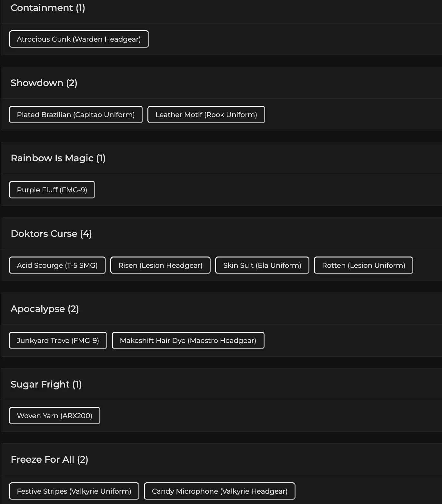The width and height of the screenshot is (442, 504).
Task: Click the Doktors Curse (4) heading
Action: point(51,234)
